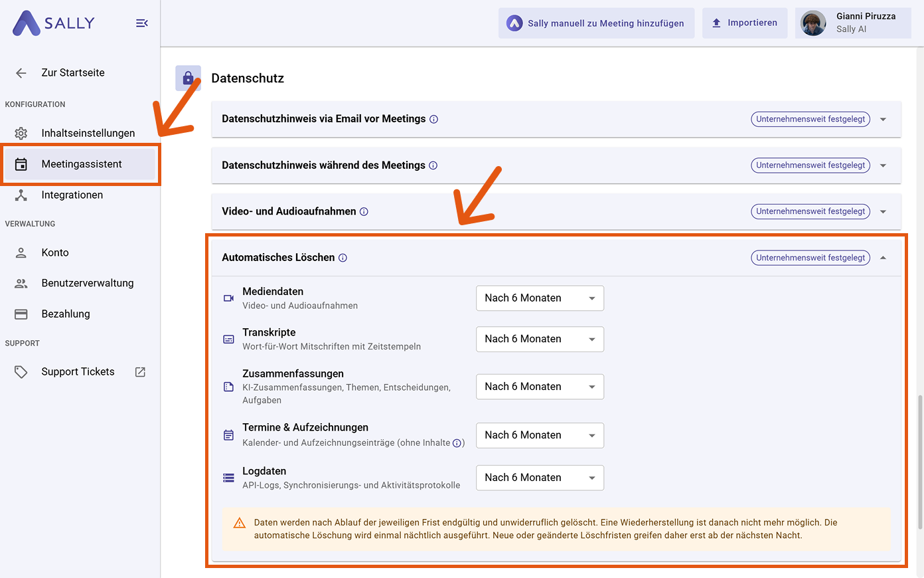Collapse the Automatisches Löschen section
Viewport: 924px width, 578px height.
883,258
